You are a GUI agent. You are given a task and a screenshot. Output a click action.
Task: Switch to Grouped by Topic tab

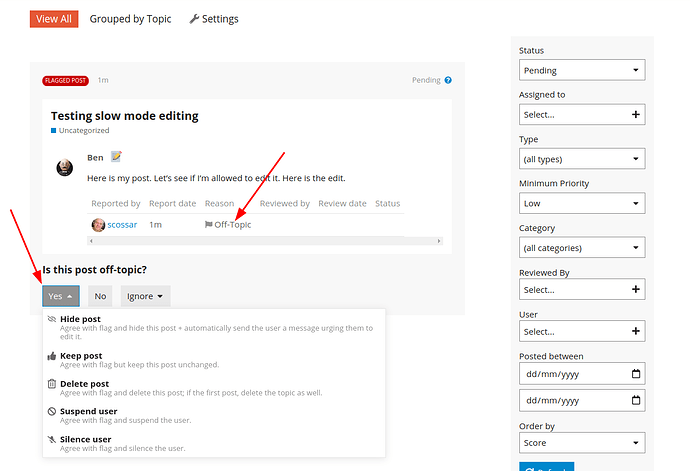[x=130, y=19]
